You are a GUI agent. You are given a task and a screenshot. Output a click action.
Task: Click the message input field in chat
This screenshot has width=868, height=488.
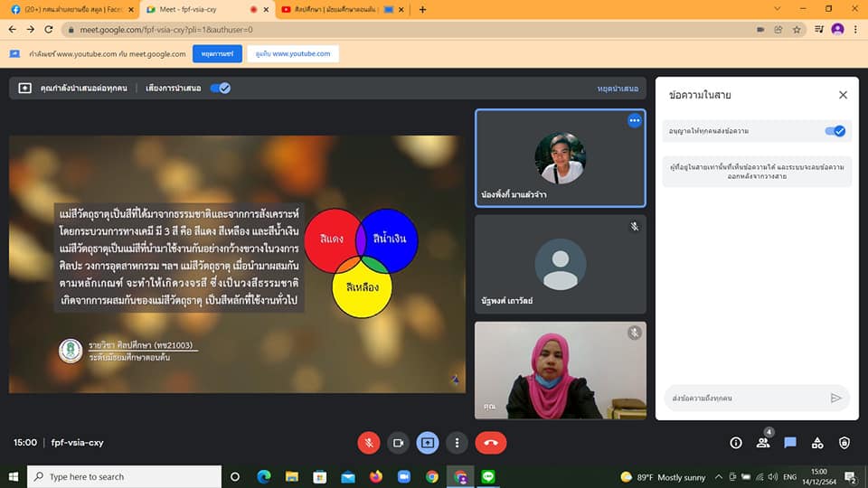point(743,398)
